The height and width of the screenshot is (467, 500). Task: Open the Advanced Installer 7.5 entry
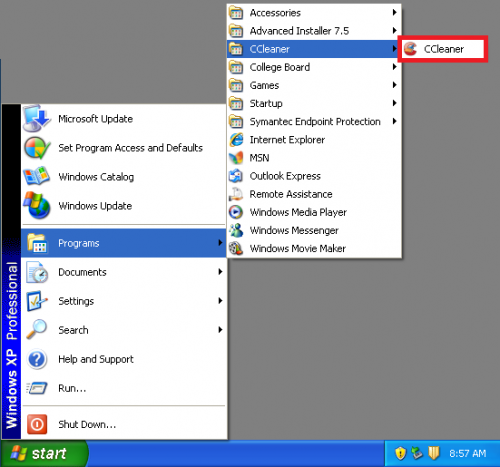click(314, 31)
